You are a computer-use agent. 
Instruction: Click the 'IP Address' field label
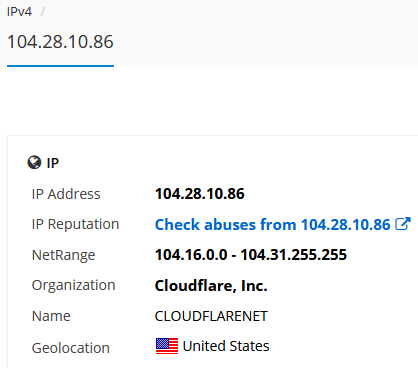(66, 194)
